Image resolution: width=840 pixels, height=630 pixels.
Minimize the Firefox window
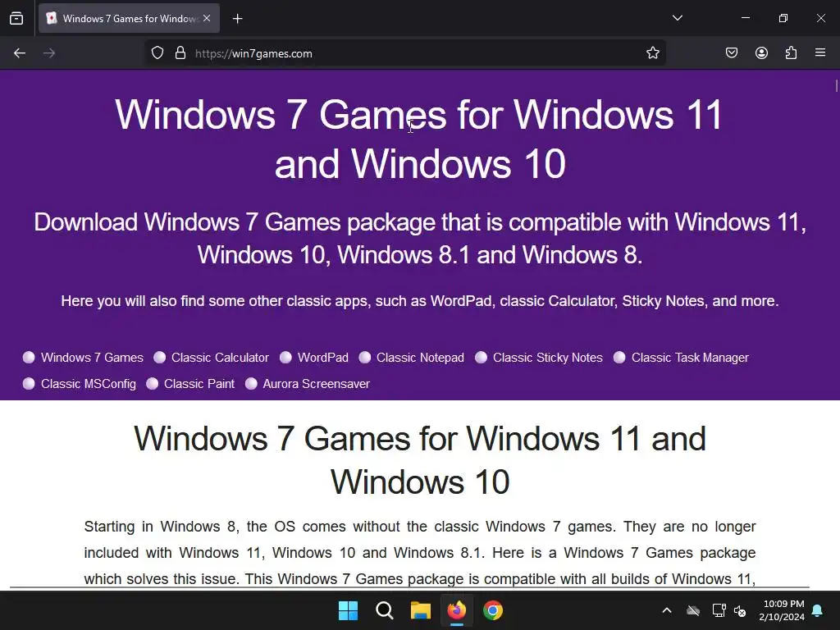tap(745, 18)
